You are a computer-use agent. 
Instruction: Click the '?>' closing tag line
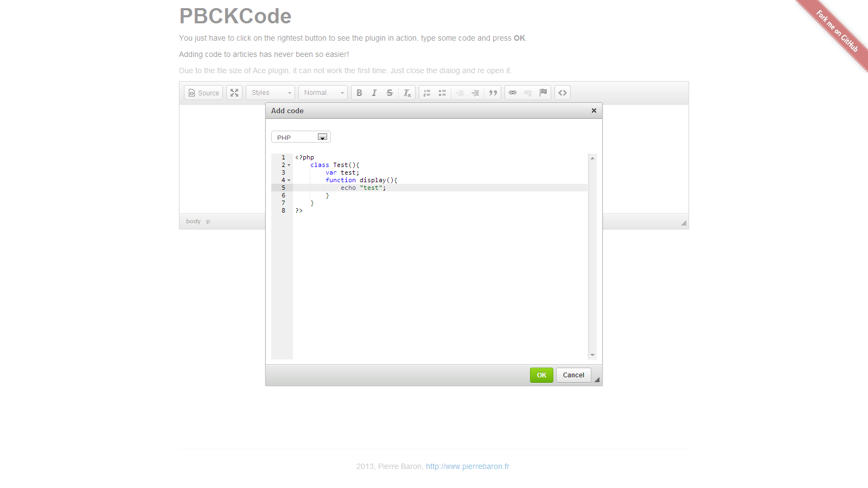299,210
